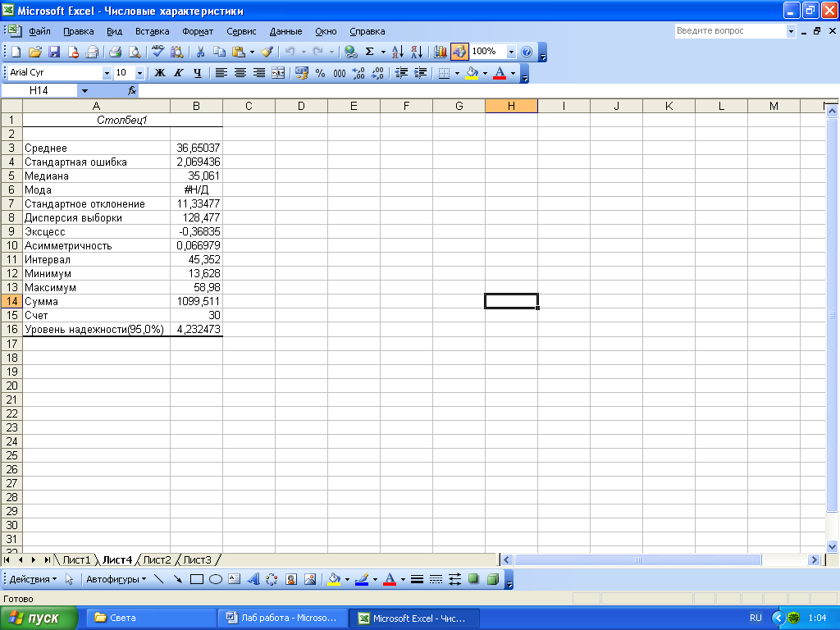Expand the zoom 100% dropdown
Screen dimensions: 840x630
click(511, 52)
